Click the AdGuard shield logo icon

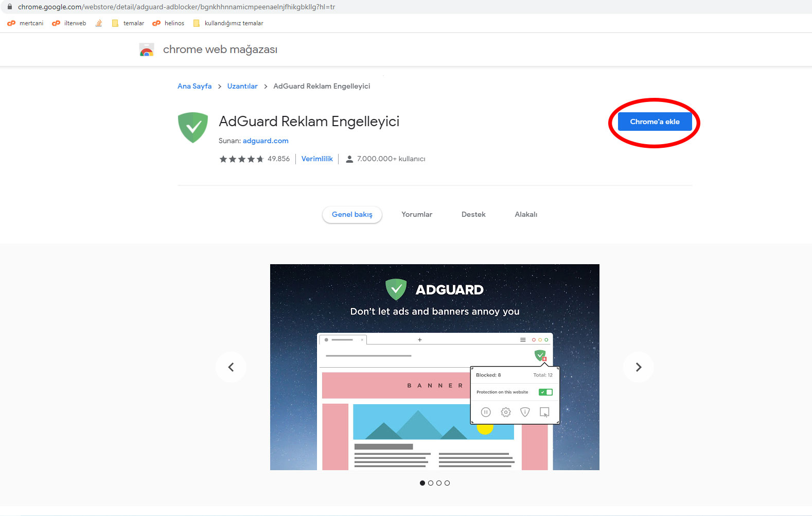193,128
